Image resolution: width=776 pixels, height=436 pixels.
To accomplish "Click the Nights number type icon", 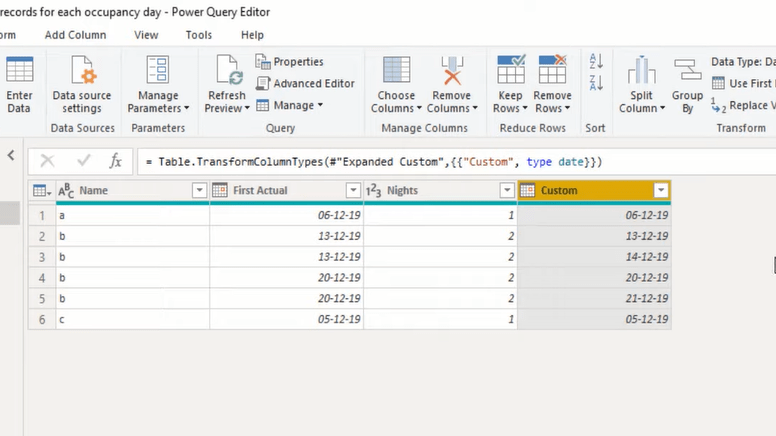I will point(374,191).
